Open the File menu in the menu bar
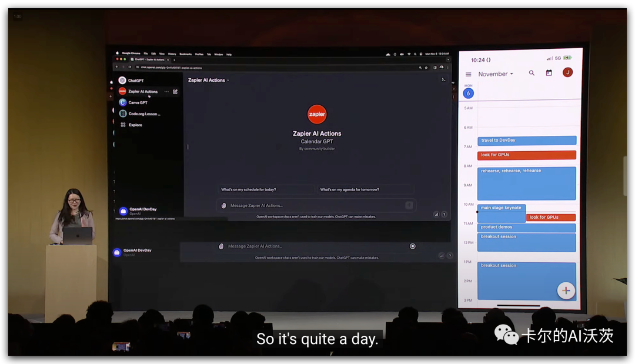 coord(146,54)
